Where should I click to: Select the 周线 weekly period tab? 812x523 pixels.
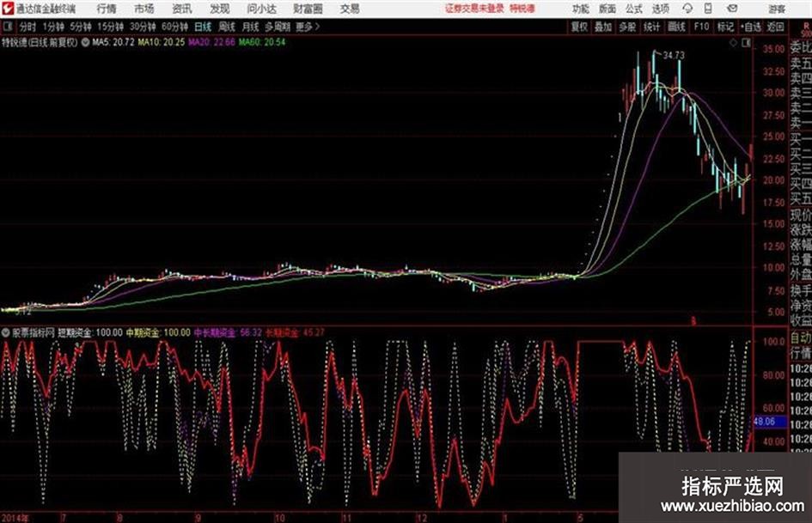[227, 27]
